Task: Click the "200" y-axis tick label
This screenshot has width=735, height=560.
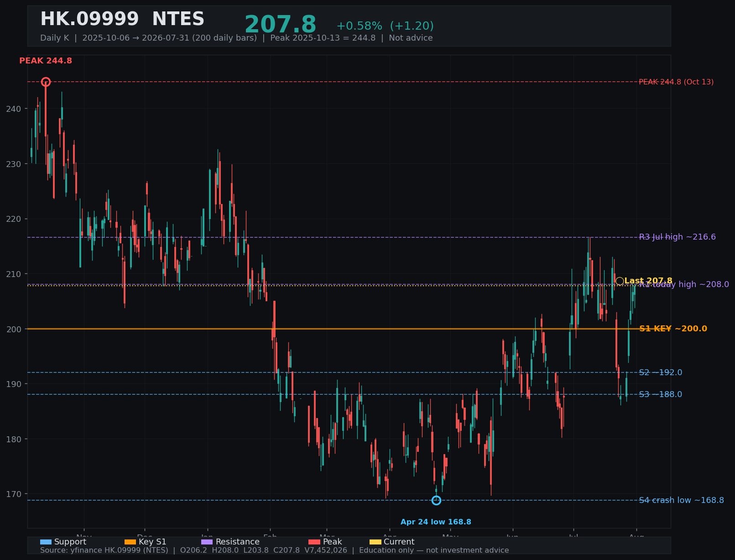Action: pos(13,329)
